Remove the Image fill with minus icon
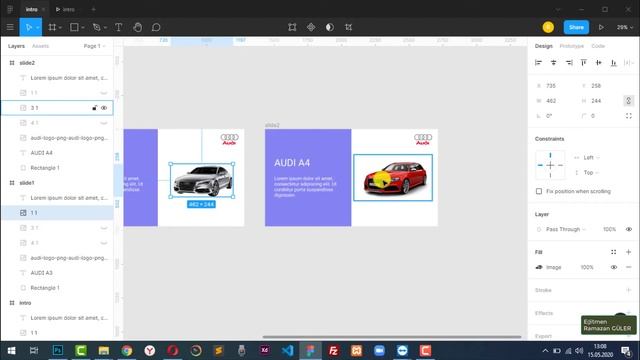The width and height of the screenshot is (640, 360). tap(629, 267)
